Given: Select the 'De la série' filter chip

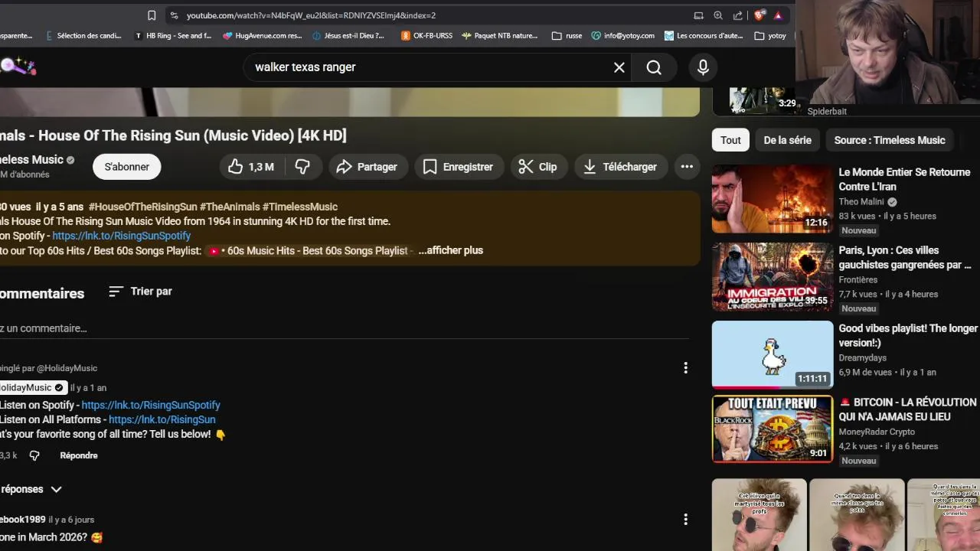Looking at the screenshot, I should coord(787,140).
